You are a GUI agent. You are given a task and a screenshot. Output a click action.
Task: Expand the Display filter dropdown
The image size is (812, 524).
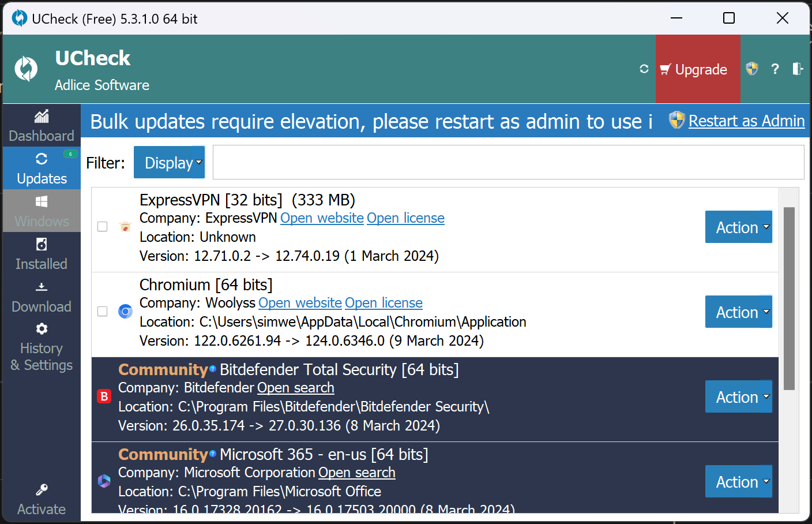click(169, 163)
